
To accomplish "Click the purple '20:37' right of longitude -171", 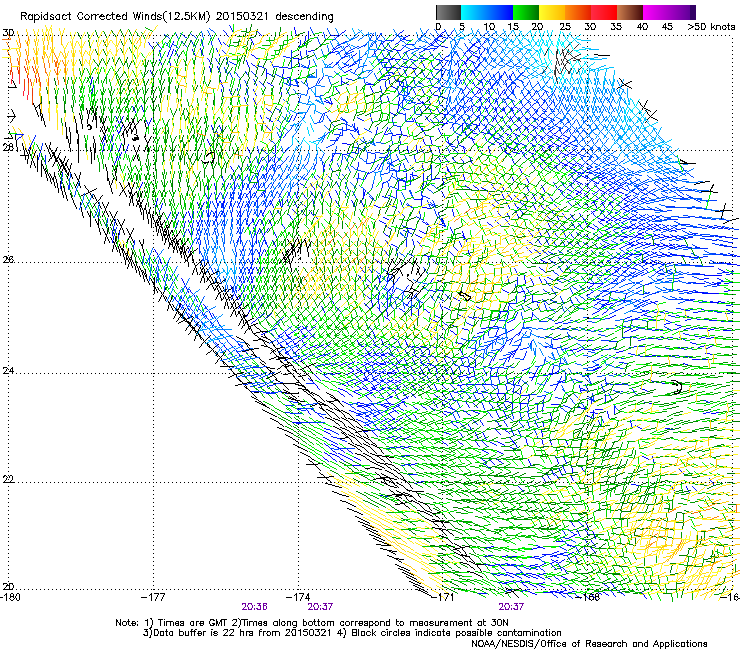I will point(511,607).
